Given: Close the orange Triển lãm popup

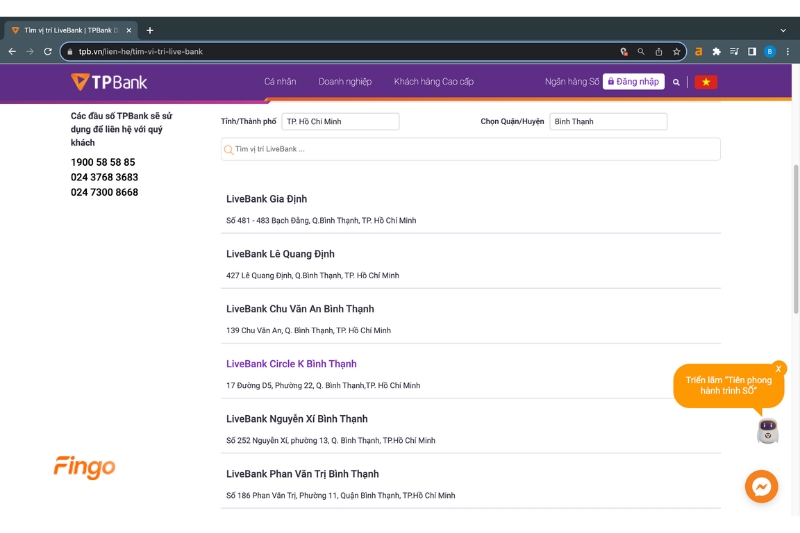Looking at the screenshot, I should 778,369.
